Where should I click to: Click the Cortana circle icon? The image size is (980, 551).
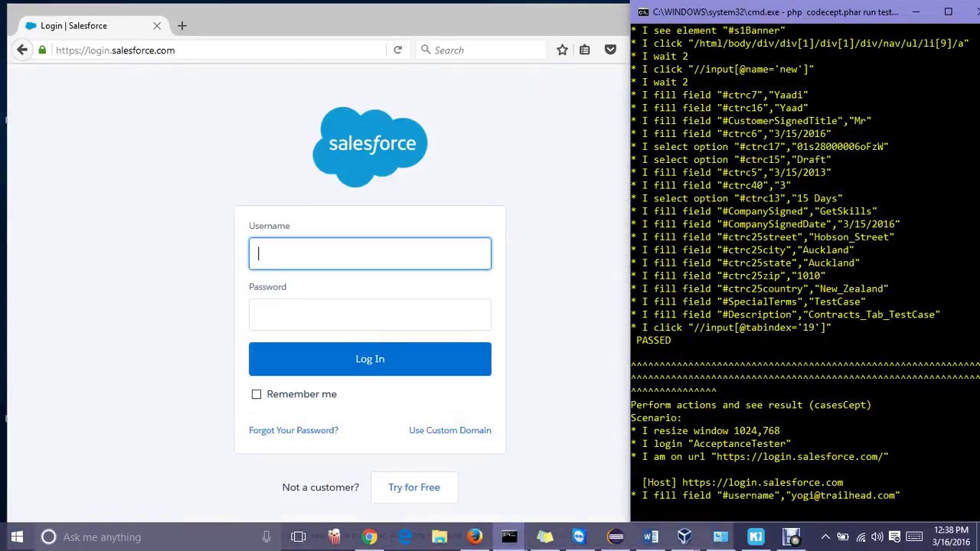pos(48,536)
